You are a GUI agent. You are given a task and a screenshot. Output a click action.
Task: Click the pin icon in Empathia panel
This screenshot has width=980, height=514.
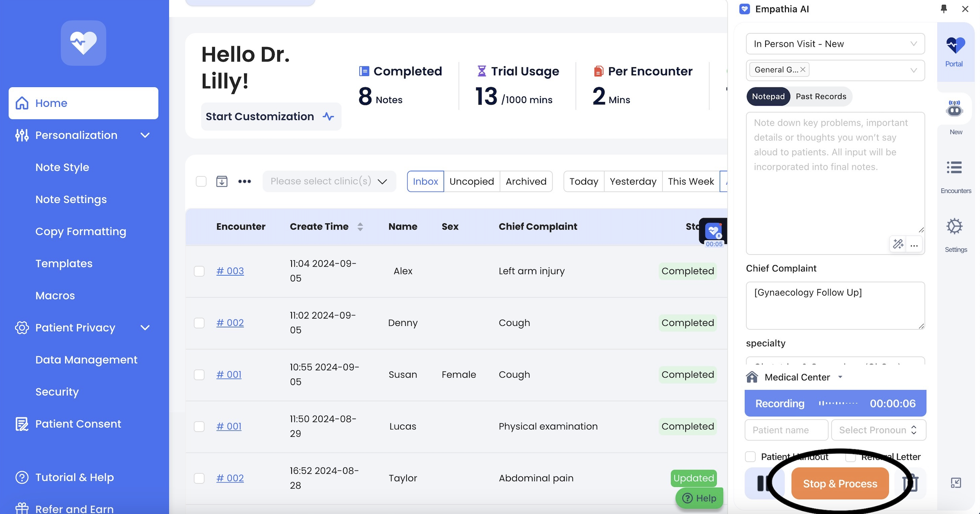point(944,9)
